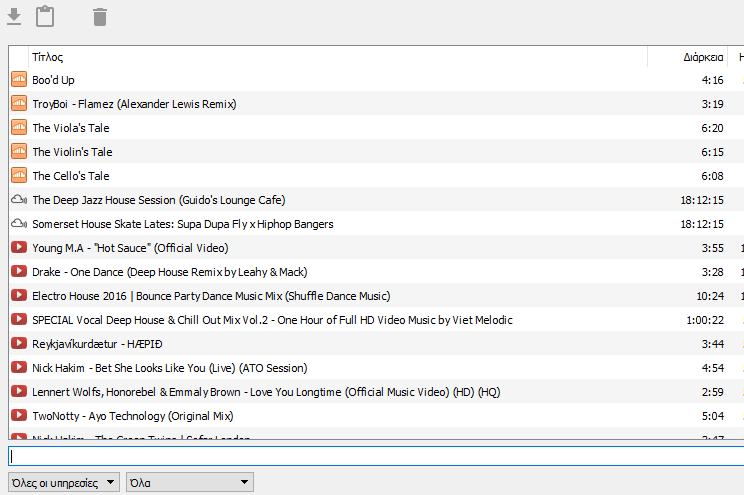Click duration 10:24 of Electro House 2016
Viewport: 744px width, 495px height.
tap(710, 296)
